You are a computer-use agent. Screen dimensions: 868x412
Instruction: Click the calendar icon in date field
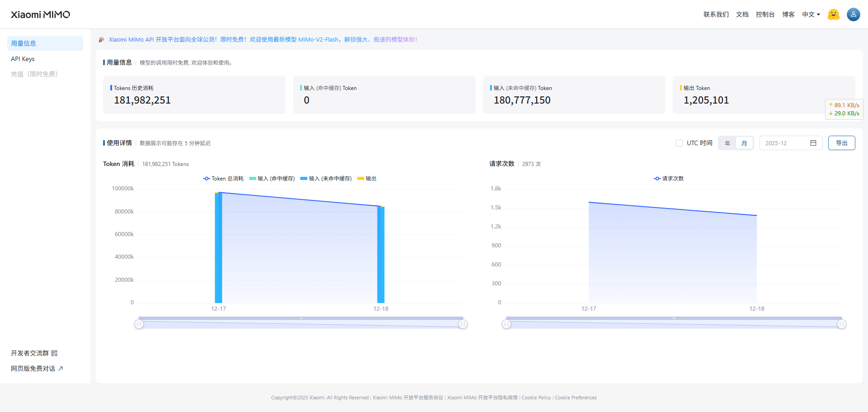[813, 143]
